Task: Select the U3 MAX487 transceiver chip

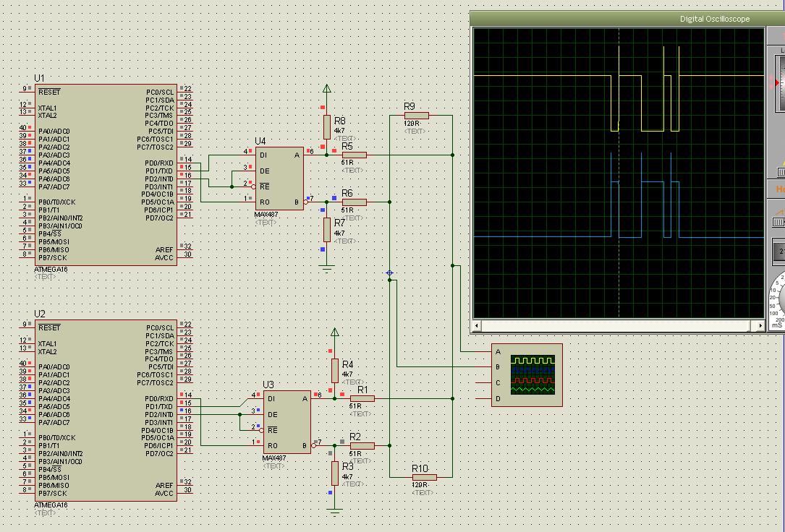Action: tap(287, 421)
